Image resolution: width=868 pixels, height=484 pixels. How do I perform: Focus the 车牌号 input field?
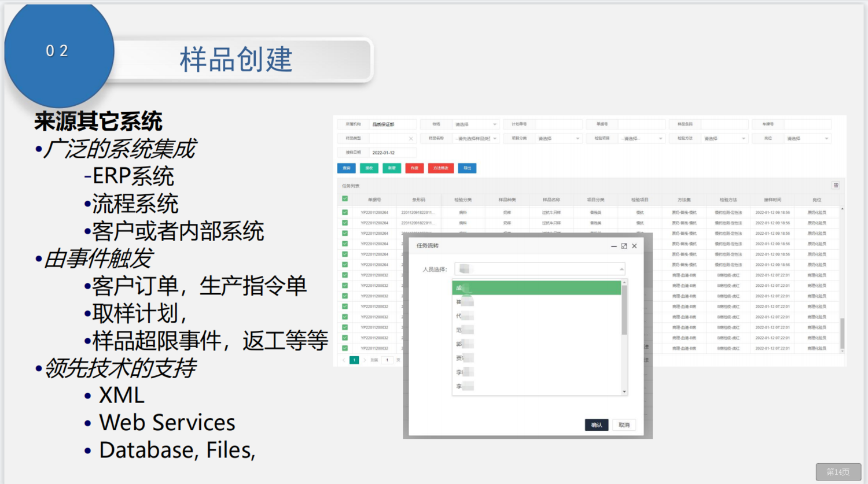click(808, 124)
